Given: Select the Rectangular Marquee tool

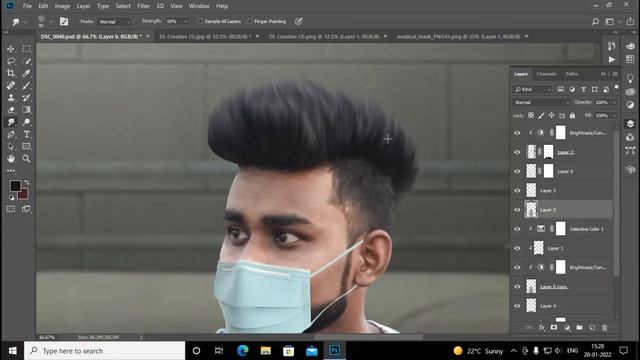Looking at the screenshot, I should (27, 49).
